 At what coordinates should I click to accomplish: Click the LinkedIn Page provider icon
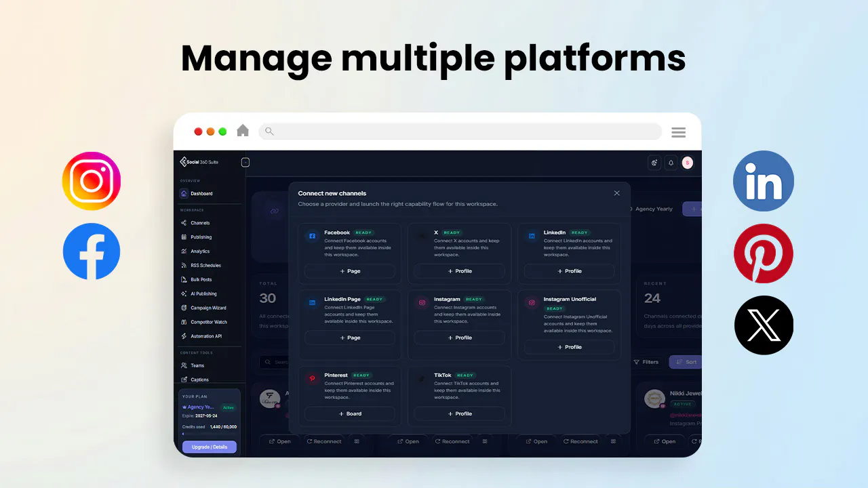pyautogui.click(x=312, y=302)
